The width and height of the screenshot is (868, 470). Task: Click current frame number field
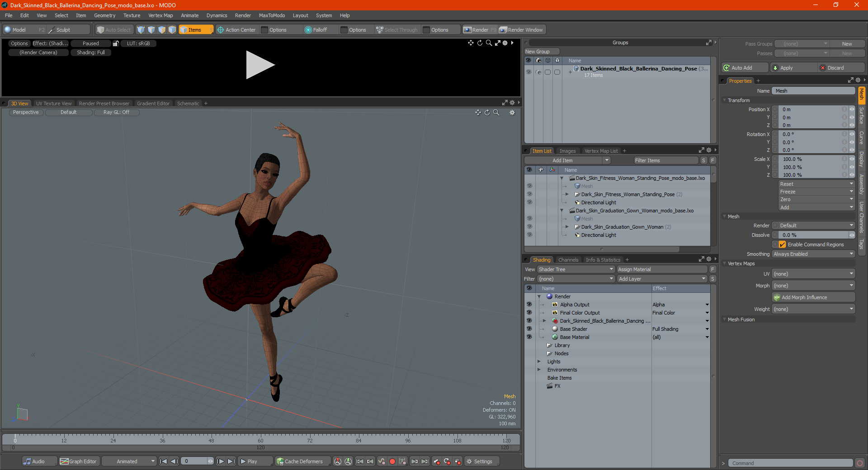195,461
